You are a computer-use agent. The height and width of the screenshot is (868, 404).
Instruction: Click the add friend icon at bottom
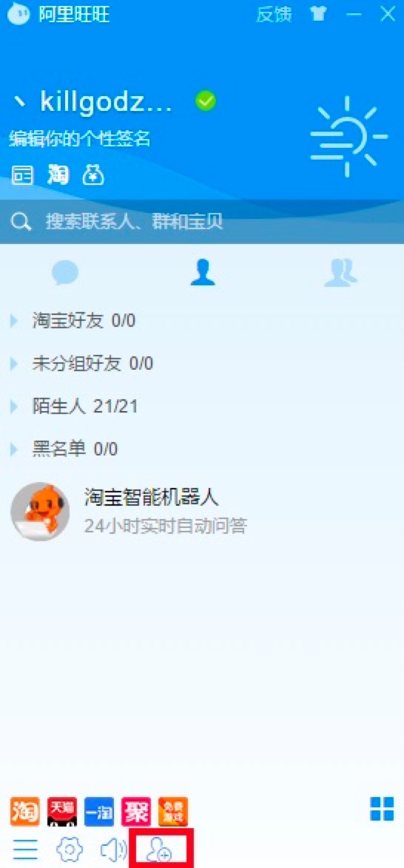[160, 849]
